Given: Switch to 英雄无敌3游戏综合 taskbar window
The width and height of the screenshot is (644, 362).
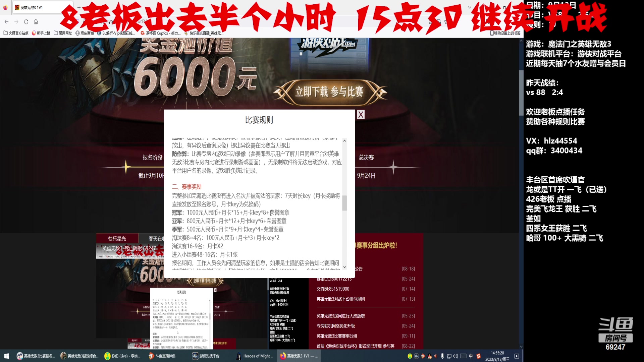Looking at the screenshot, I should coord(79,356).
